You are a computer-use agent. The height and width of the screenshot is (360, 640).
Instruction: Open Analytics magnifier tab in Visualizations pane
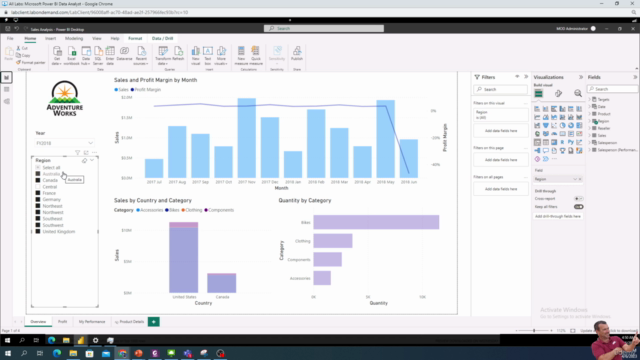(x=578, y=93)
